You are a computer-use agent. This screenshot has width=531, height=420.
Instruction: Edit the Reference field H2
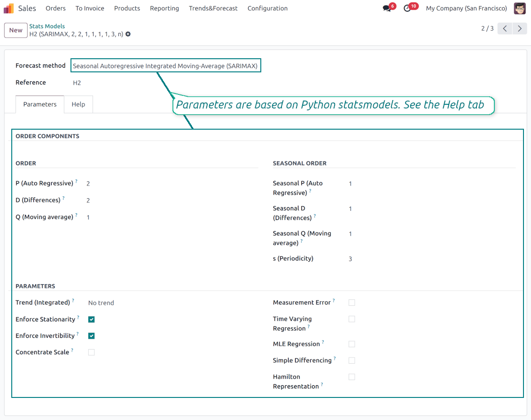77,83
